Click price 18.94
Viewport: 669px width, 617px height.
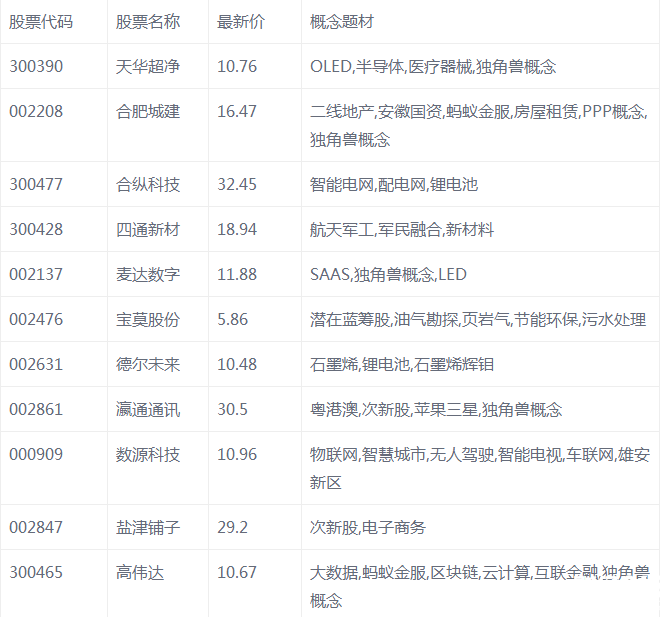237,230
